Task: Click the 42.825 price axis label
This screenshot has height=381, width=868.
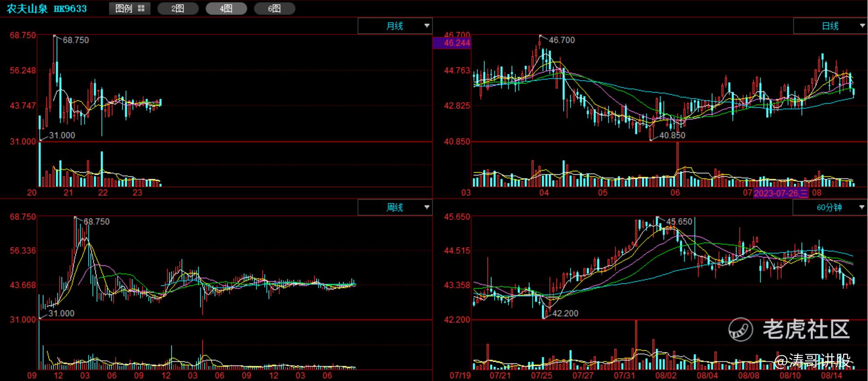Action: (457, 105)
